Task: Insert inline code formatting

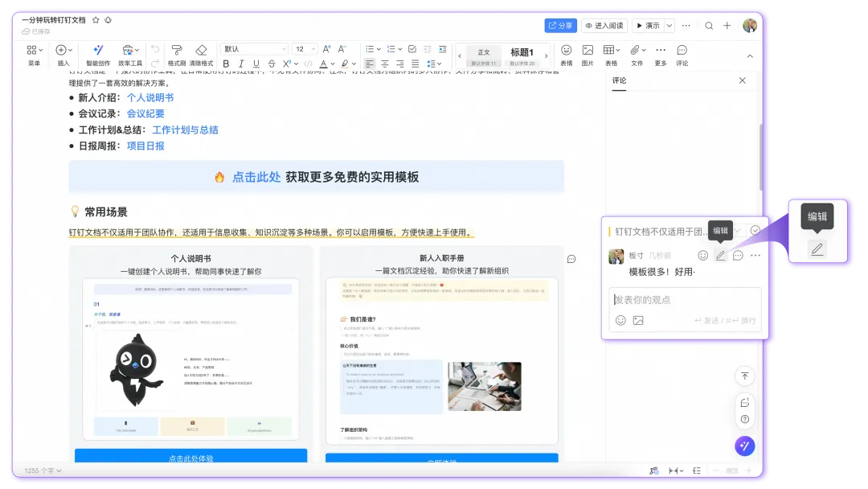Action: [309, 64]
